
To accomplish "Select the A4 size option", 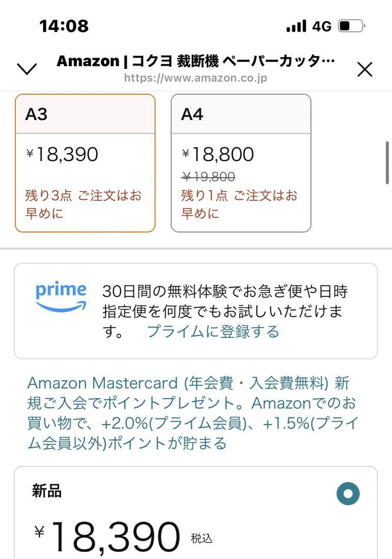I will (x=241, y=163).
